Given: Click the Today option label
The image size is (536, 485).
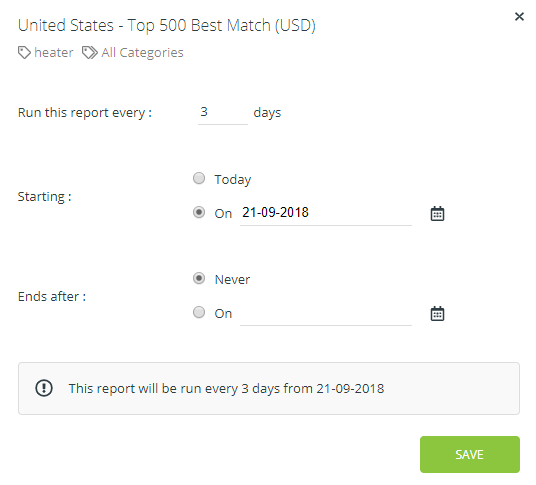Looking at the screenshot, I should (x=233, y=179).
